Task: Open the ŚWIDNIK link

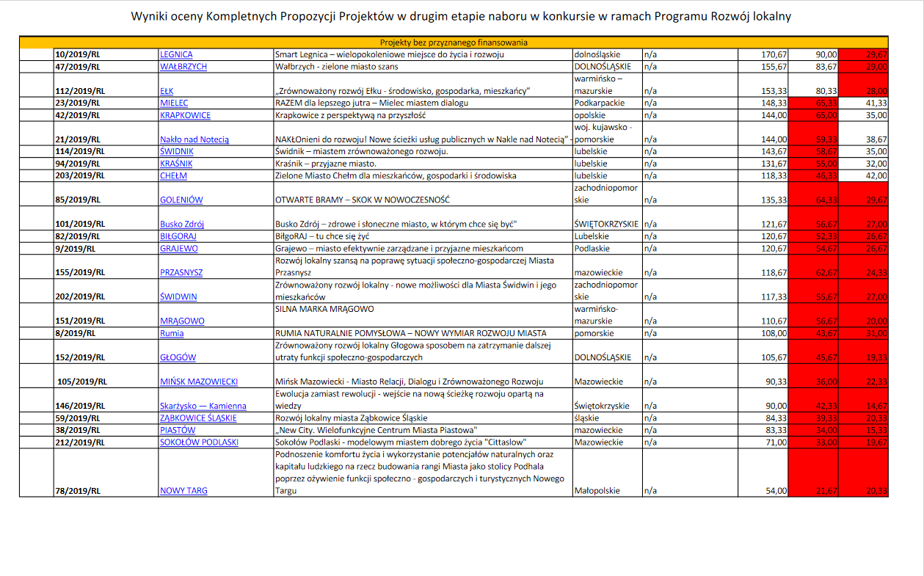Action: coord(176,151)
